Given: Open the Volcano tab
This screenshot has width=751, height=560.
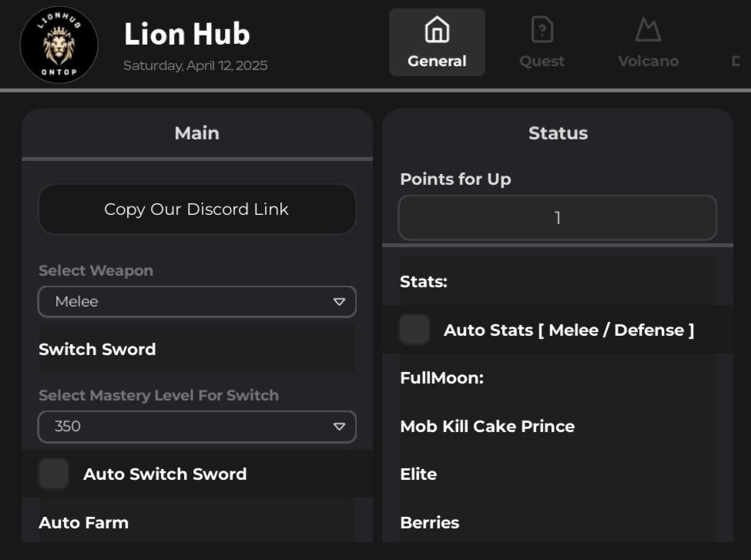Looking at the screenshot, I should coord(648,61).
